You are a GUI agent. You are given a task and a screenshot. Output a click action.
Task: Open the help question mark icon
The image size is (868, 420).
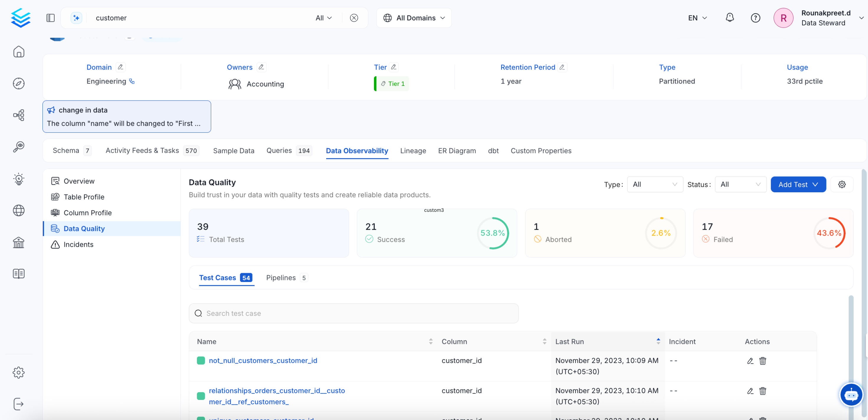(755, 17)
